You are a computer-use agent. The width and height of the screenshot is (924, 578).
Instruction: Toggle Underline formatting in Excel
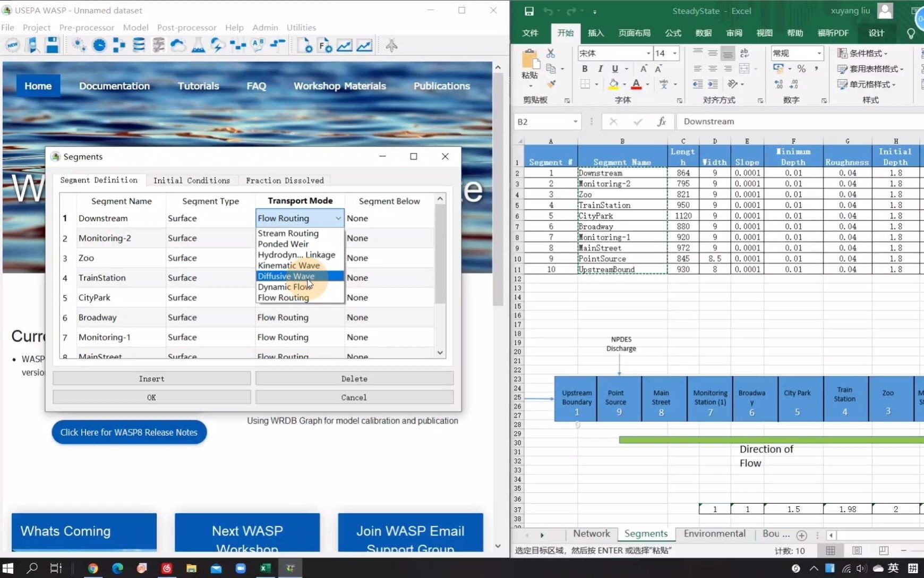[615, 69]
